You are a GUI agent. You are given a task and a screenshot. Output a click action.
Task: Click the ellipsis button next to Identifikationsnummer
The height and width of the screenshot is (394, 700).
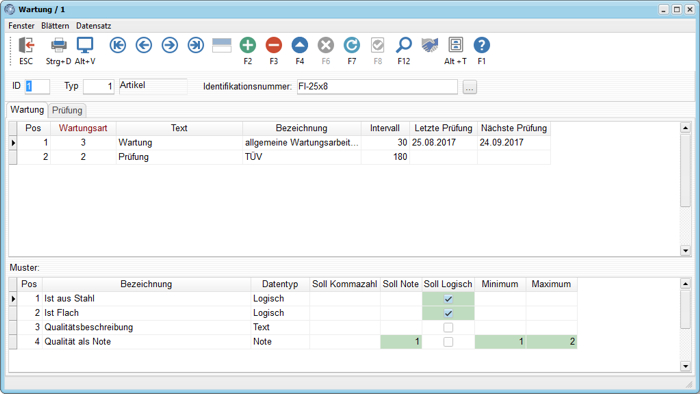(x=469, y=87)
